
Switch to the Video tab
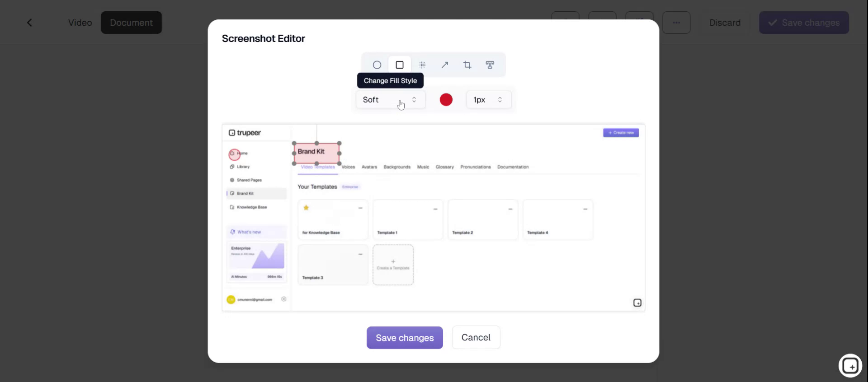coord(80,23)
